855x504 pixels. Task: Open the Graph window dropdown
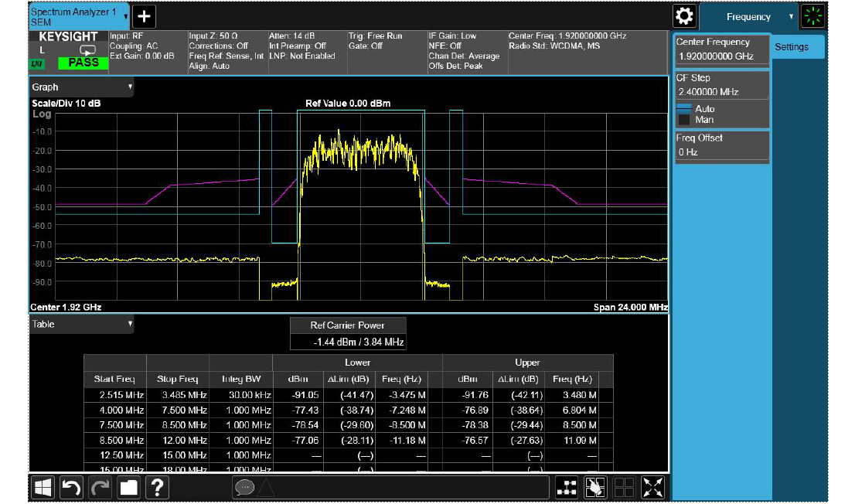pyautogui.click(x=82, y=87)
